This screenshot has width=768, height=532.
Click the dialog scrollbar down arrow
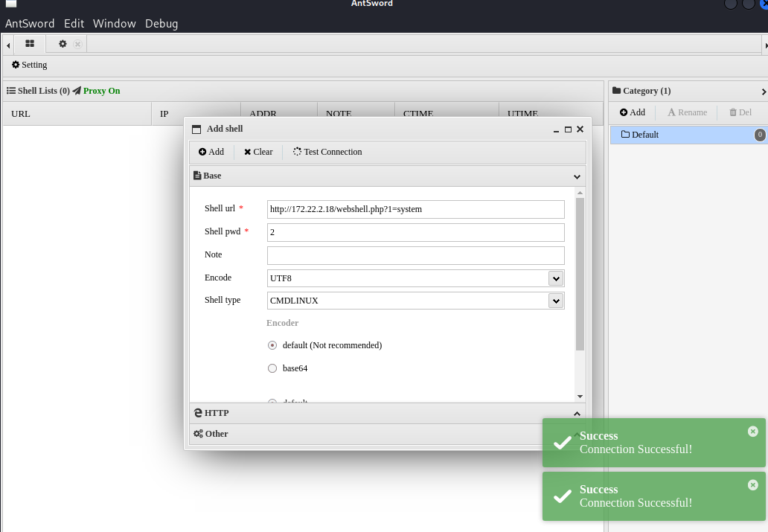(x=580, y=397)
